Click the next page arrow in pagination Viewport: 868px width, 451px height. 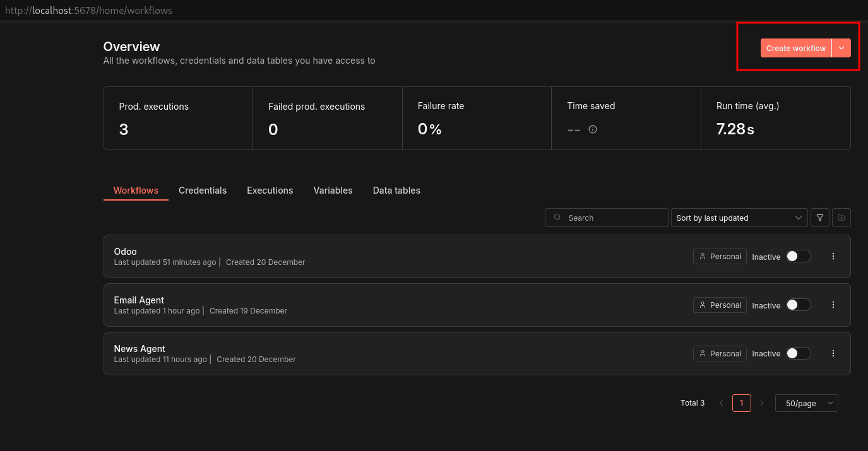pyautogui.click(x=762, y=402)
